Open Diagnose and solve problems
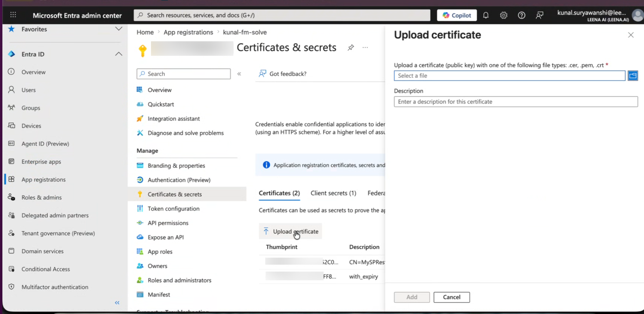Screen dimensions: 644x314 (x=186, y=133)
